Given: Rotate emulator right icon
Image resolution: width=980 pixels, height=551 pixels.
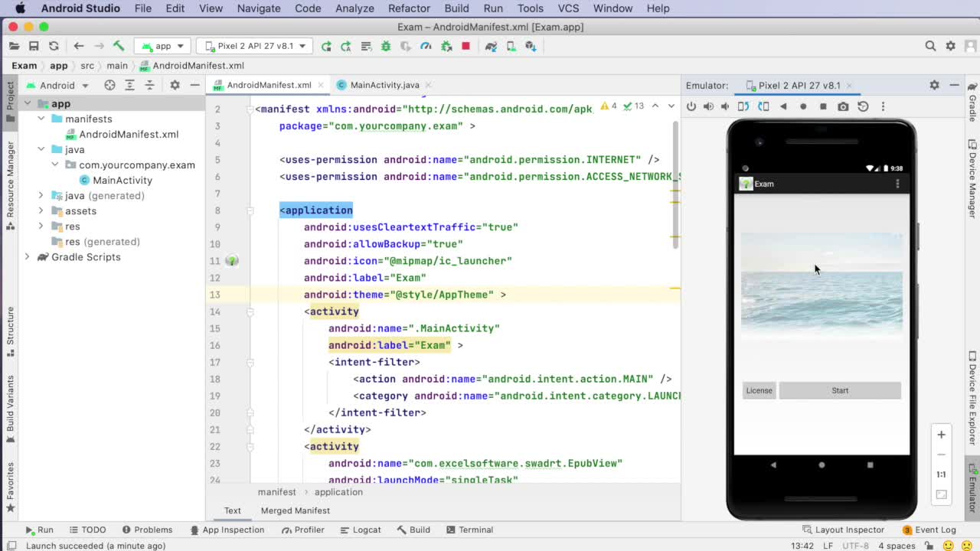Looking at the screenshot, I should (763, 106).
